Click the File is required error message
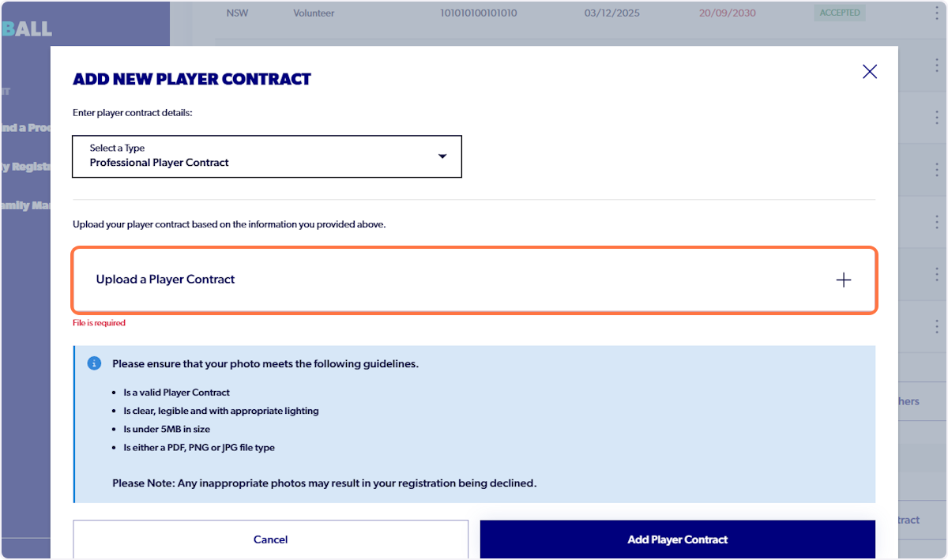 (99, 322)
